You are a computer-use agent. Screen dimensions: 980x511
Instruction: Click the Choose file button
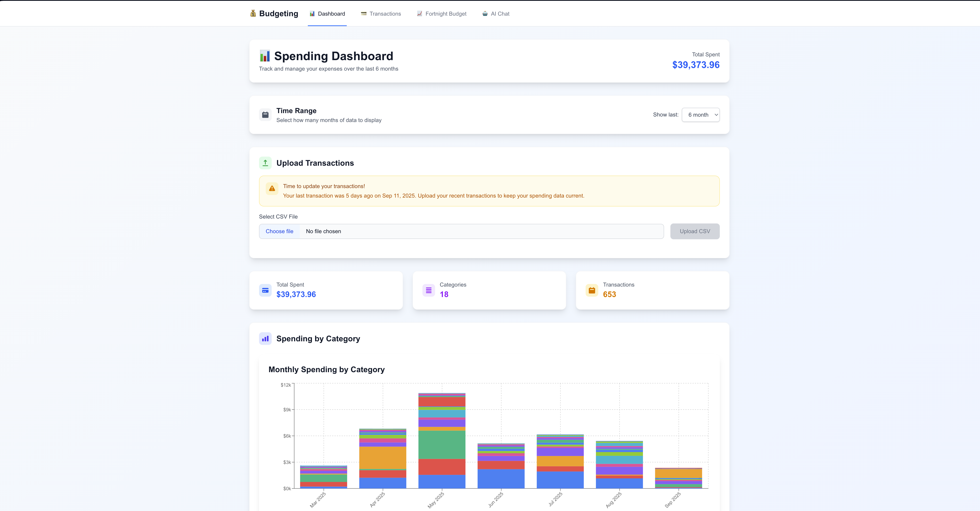pyautogui.click(x=279, y=231)
